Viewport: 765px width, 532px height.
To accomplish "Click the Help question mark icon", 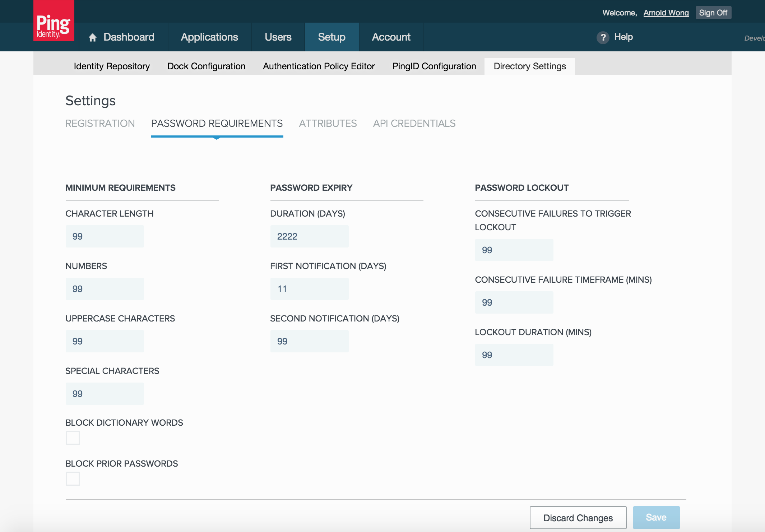I will click(x=603, y=37).
